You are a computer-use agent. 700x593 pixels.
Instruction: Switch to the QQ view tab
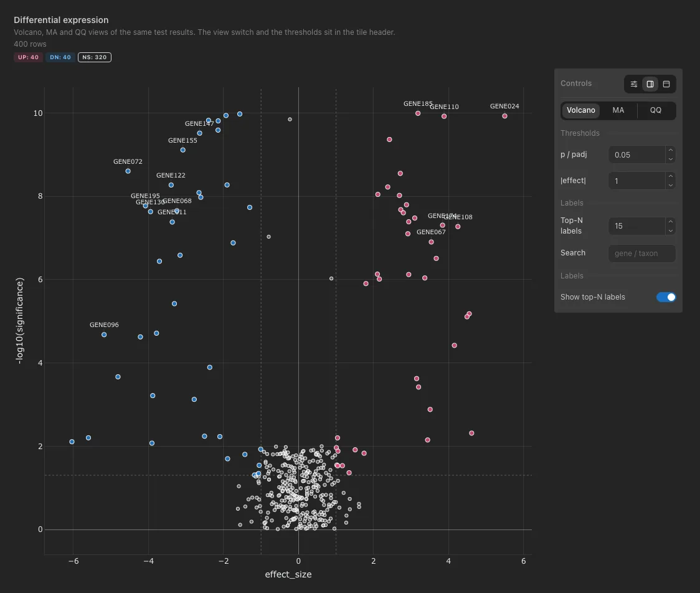point(655,110)
